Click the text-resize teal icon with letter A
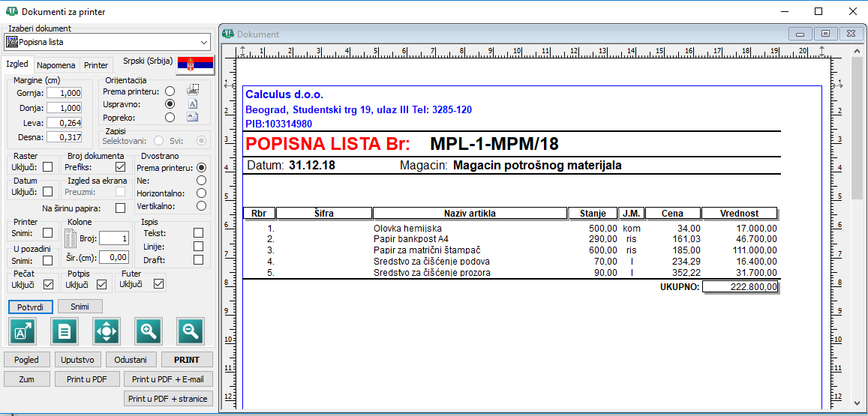The width and height of the screenshot is (868, 416). 23,331
